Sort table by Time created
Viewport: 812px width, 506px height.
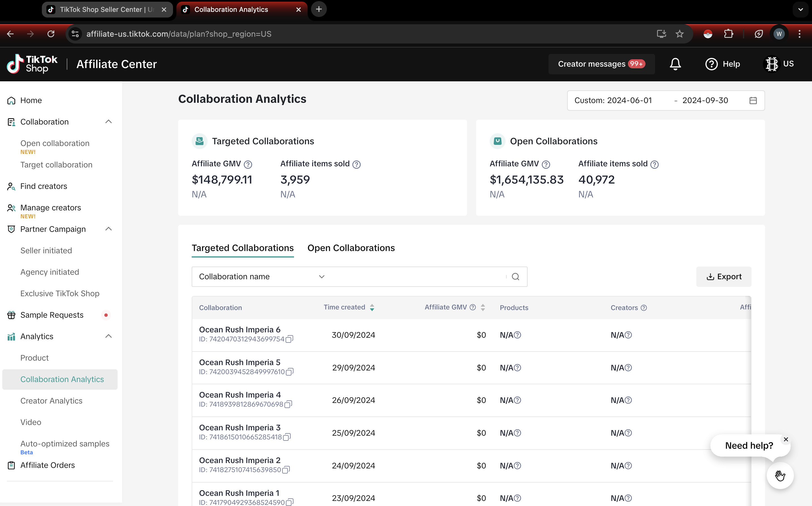point(372,307)
